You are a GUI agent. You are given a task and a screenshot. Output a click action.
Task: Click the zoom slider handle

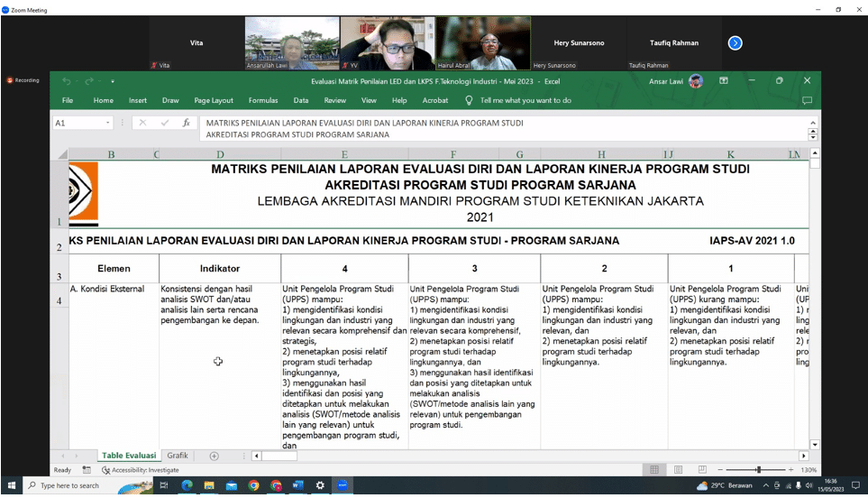click(759, 470)
